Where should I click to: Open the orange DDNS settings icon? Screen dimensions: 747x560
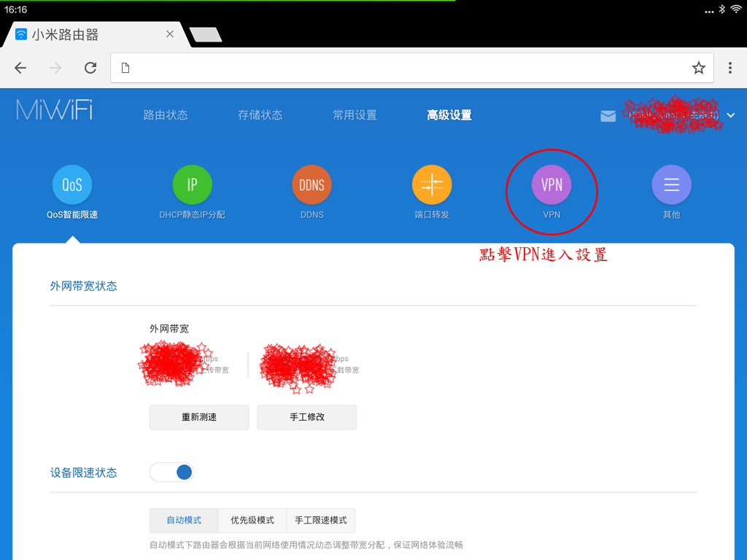(x=312, y=184)
